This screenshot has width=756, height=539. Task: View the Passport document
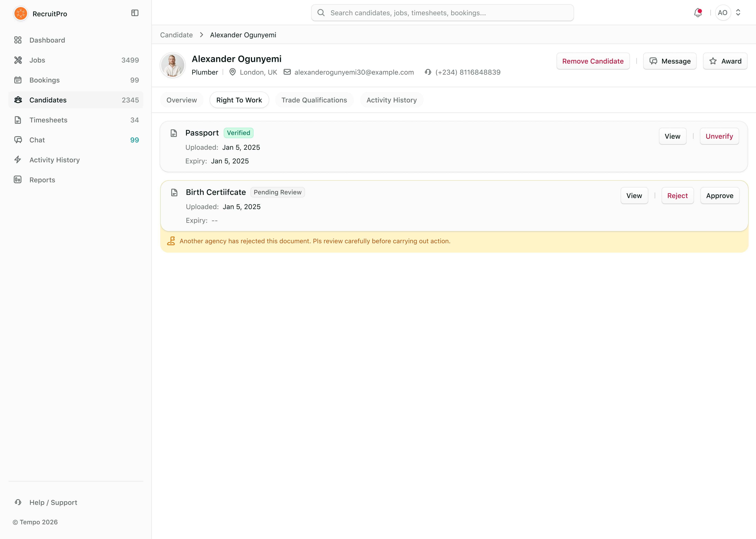(673, 136)
